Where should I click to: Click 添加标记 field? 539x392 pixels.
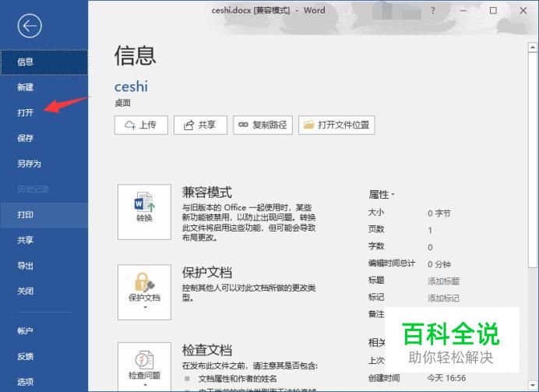[x=443, y=298]
